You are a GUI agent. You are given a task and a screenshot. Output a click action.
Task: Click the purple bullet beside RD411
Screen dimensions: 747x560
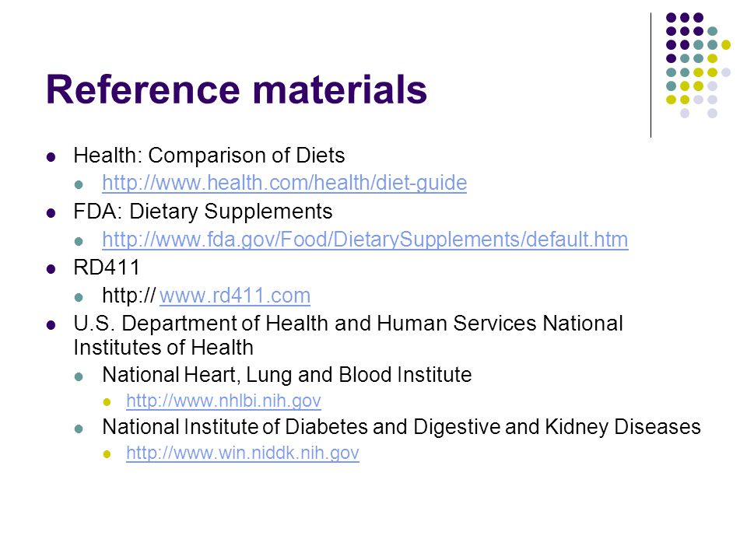click(x=51, y=269)
